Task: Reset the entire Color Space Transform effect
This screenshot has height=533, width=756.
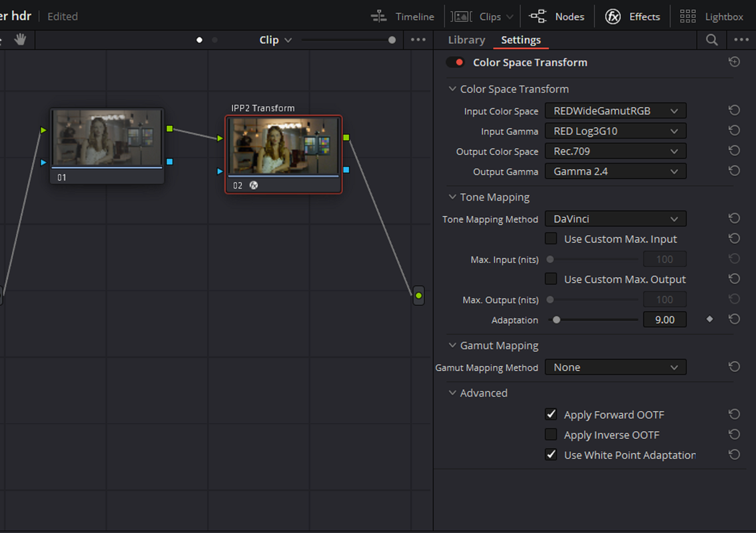Action: point(734,62)
